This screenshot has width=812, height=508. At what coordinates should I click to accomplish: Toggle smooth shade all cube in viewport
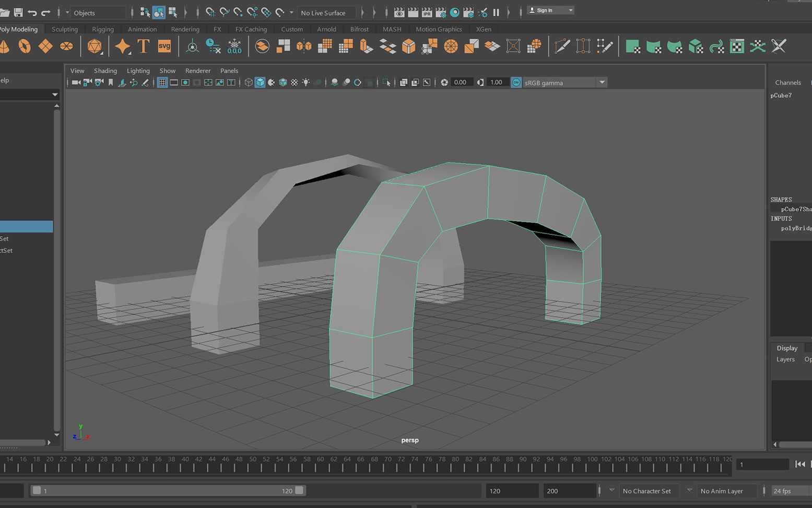coord(260,83)
